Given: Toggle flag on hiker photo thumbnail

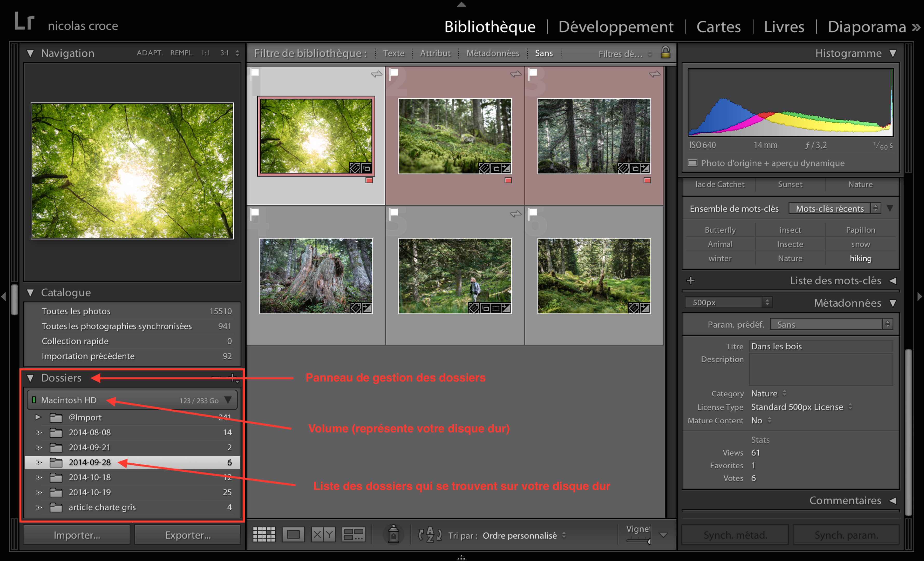Looking at the screenshot, I should point(394,212).
